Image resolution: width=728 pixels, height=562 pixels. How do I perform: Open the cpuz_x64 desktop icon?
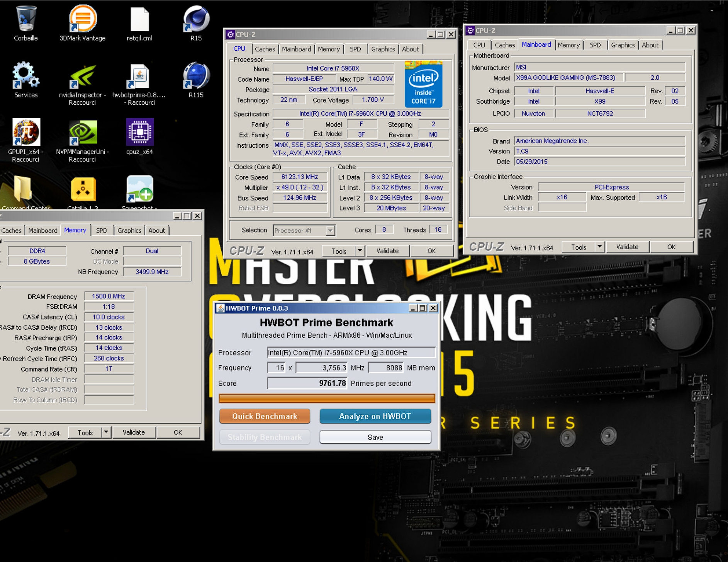click(139, 133)
